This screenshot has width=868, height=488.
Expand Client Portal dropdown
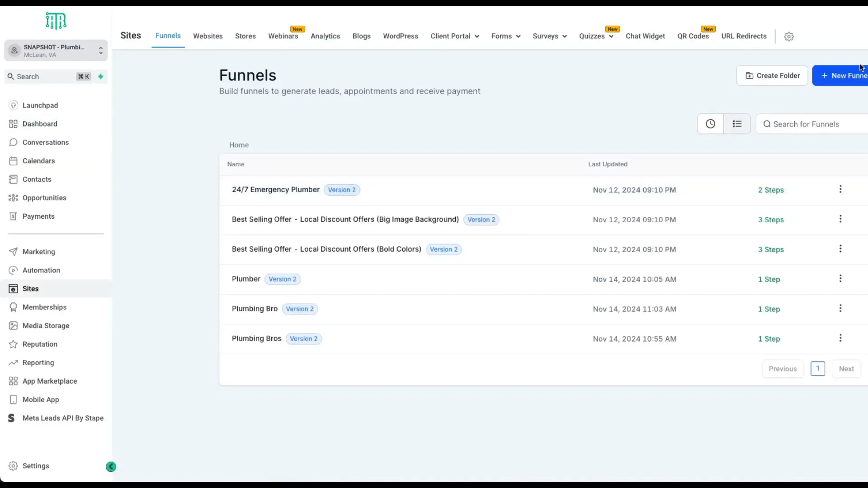(454, 36)
